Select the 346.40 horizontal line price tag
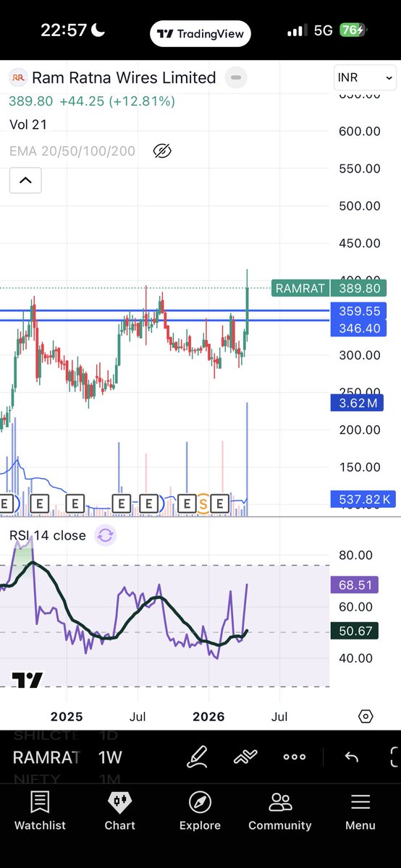Viewport: 401px width, 868px height. tap(358, 328)
